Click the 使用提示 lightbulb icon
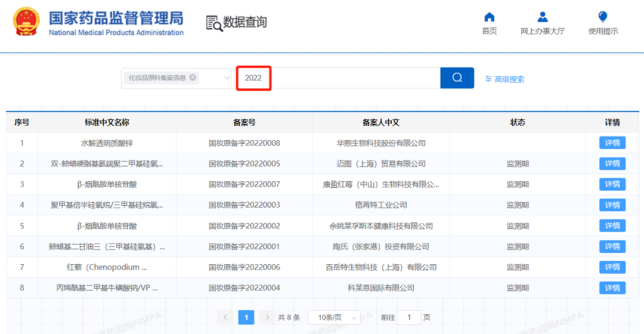Viewport: 644px width, 334px height. click(603, 17)
